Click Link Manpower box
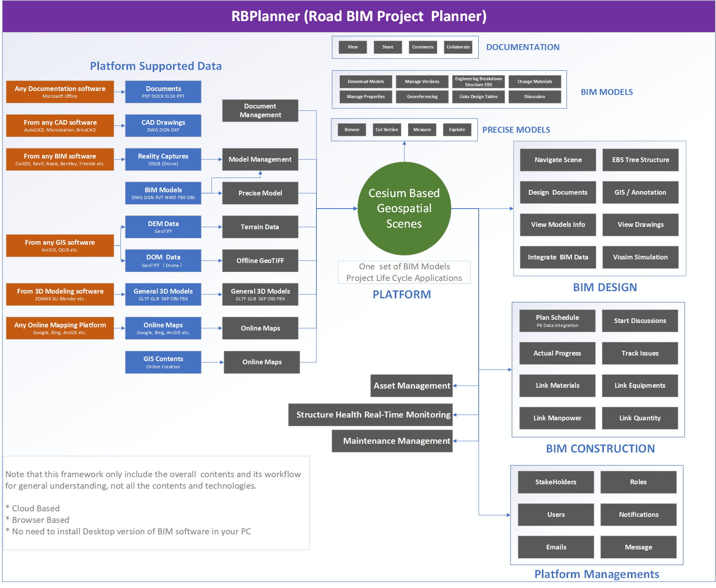The width and height of the screenshot is (716, 588). click(557, 418)
